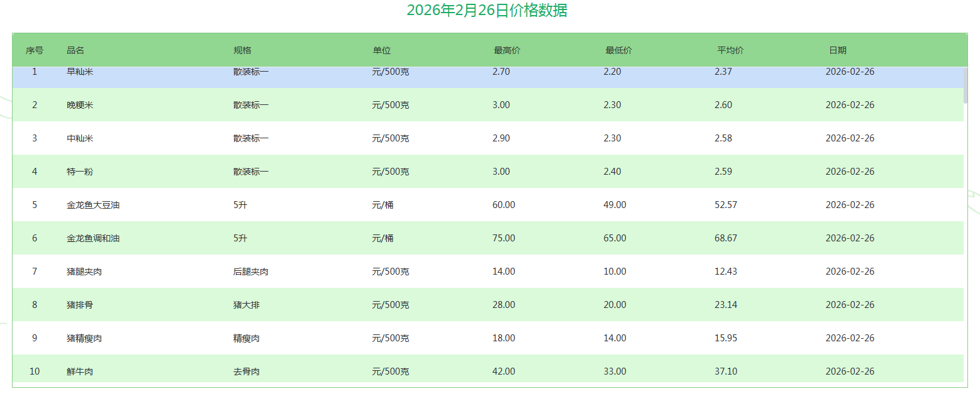The image size is (980, 401).
Task: Click the 品名 column header
Action: coord(75,50)
